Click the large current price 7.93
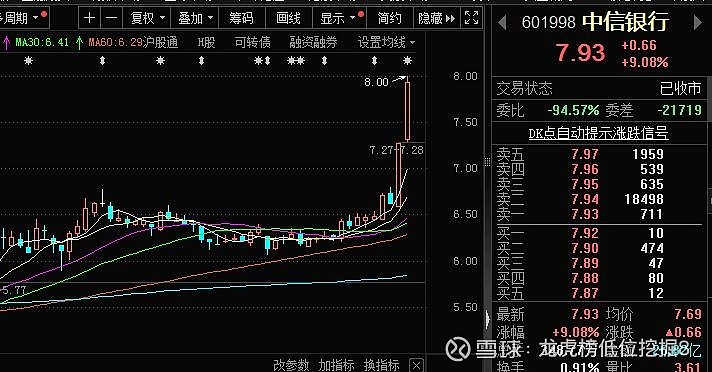Screen dimensions: 712x372 click(580, 53)
